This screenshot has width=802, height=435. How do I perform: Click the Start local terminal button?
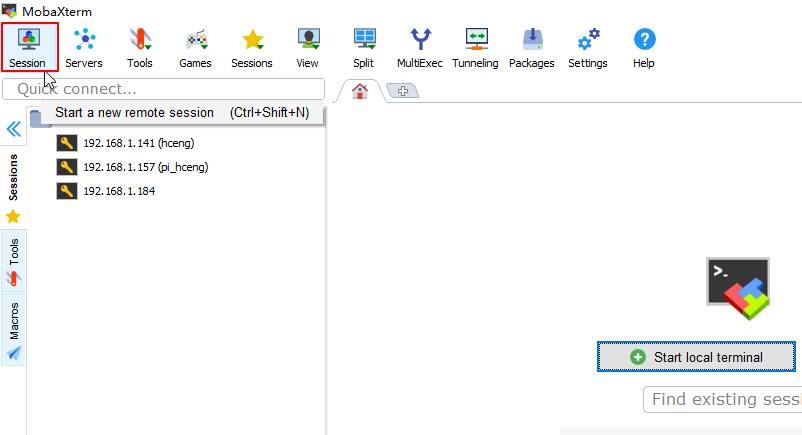click(696, 357)
